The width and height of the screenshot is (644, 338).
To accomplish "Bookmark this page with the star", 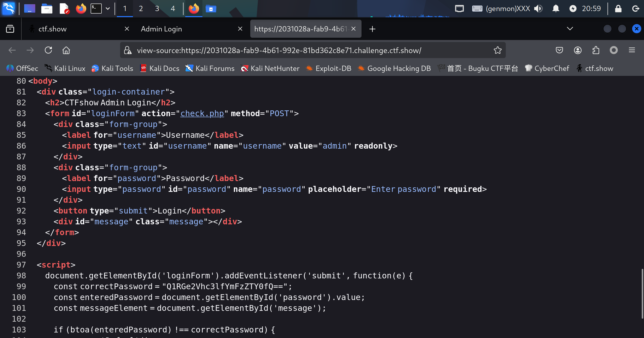I will point(497,50).
